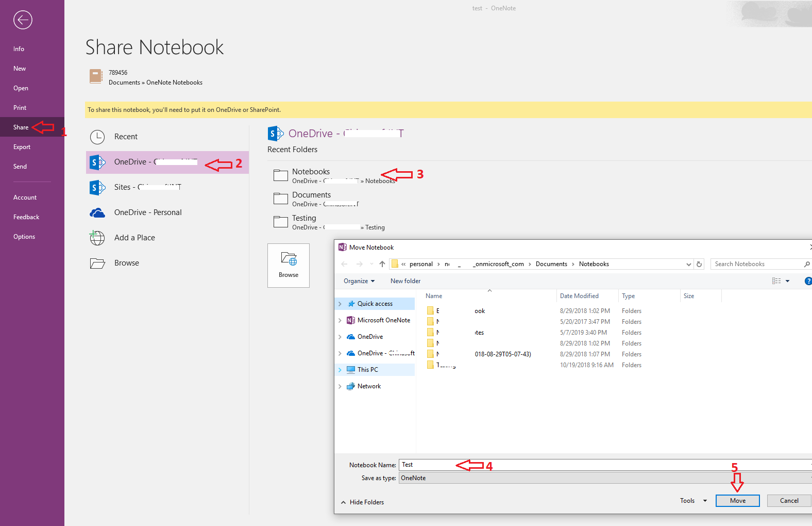Sort by the Date Modified column header
Viewport: 812px width, 526px height.
(587, 296)
